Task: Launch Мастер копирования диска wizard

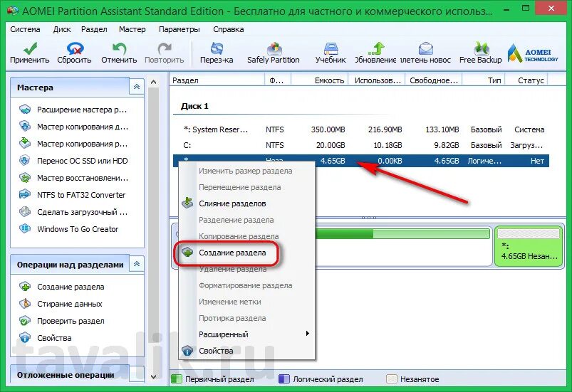Action: (x=73, y=127)
